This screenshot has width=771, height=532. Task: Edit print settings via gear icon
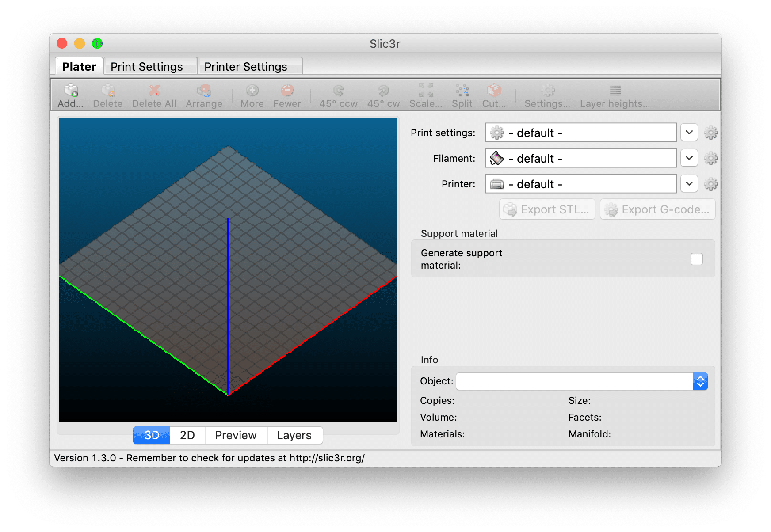(x=710, y=133)
